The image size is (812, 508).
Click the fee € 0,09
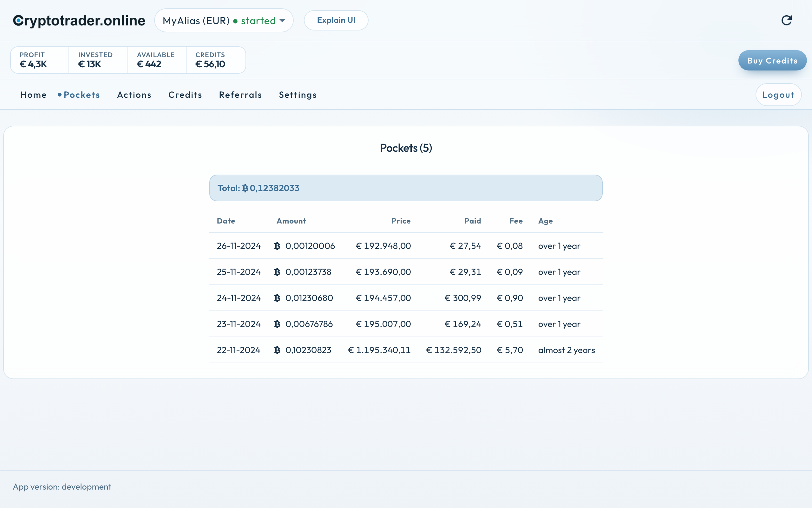pyautogui.click(x=510, y=272)
